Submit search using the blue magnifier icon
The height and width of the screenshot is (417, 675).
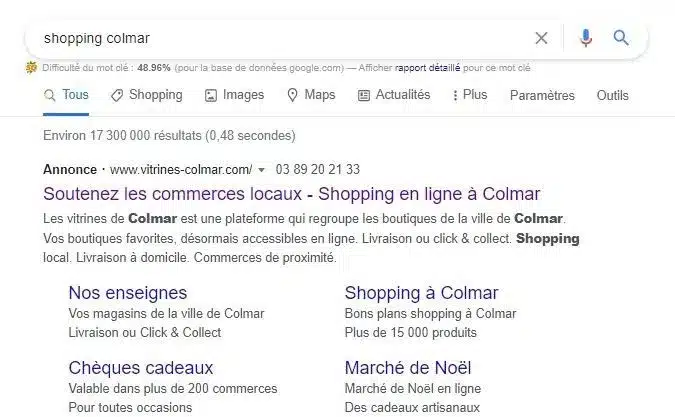621,38
